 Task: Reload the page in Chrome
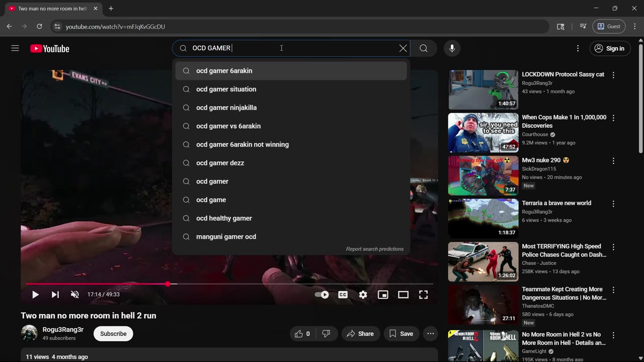[39, 27]
